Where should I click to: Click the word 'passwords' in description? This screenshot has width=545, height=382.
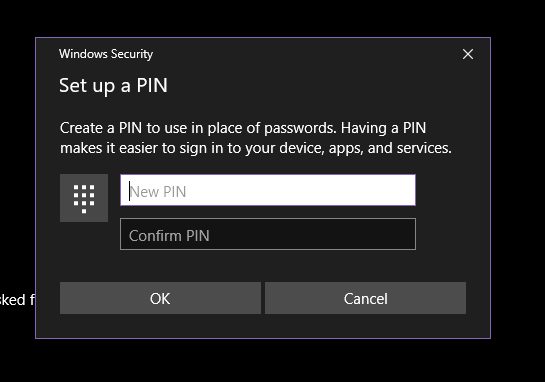point(300,128)
